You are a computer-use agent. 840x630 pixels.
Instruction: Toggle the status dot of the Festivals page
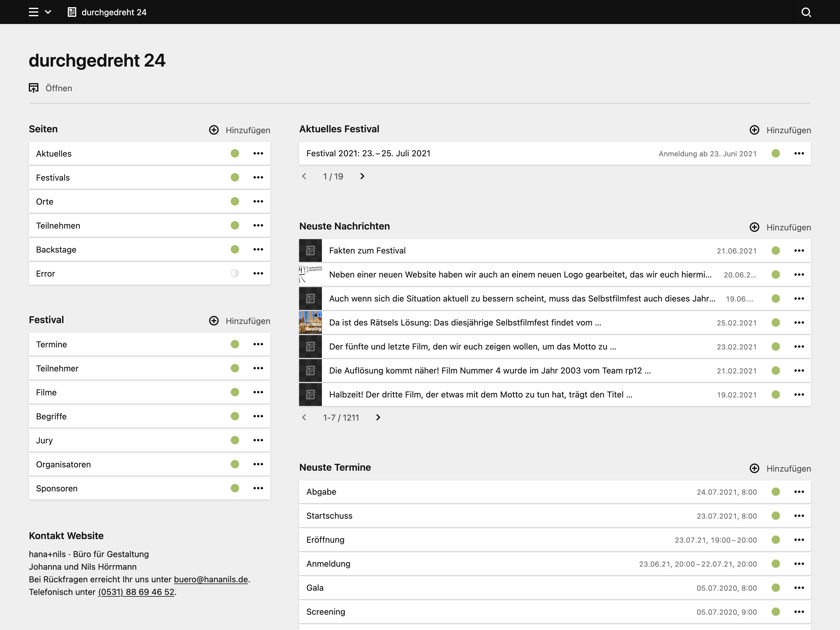click(x=235, y=177)
